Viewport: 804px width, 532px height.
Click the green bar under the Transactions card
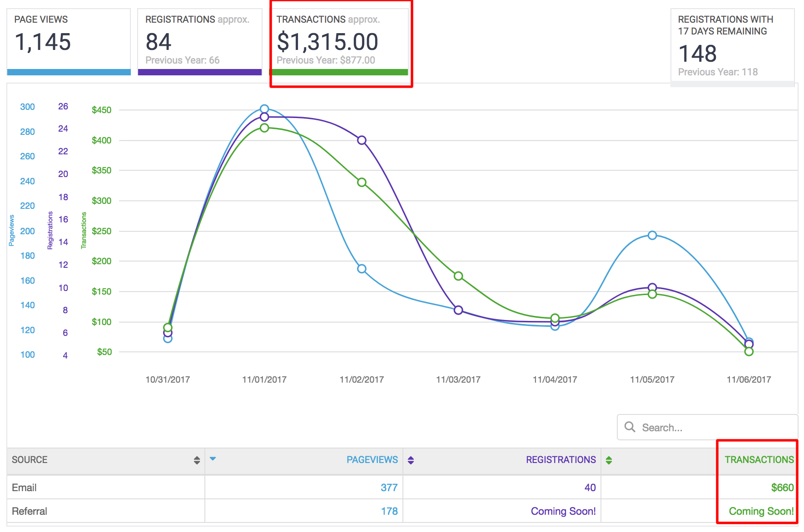click(339, 72)
